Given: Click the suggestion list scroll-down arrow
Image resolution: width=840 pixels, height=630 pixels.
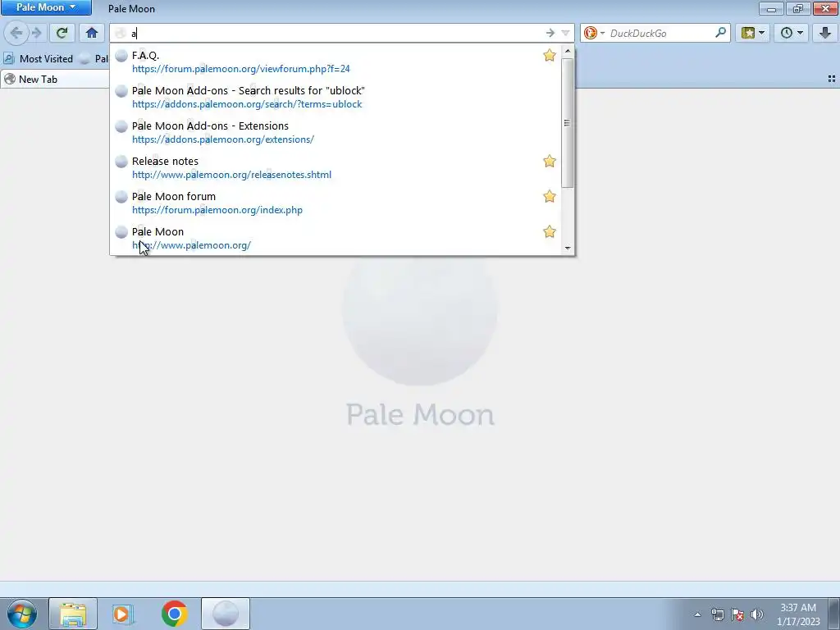Looking at the screenshot, I should pos(568,248).
